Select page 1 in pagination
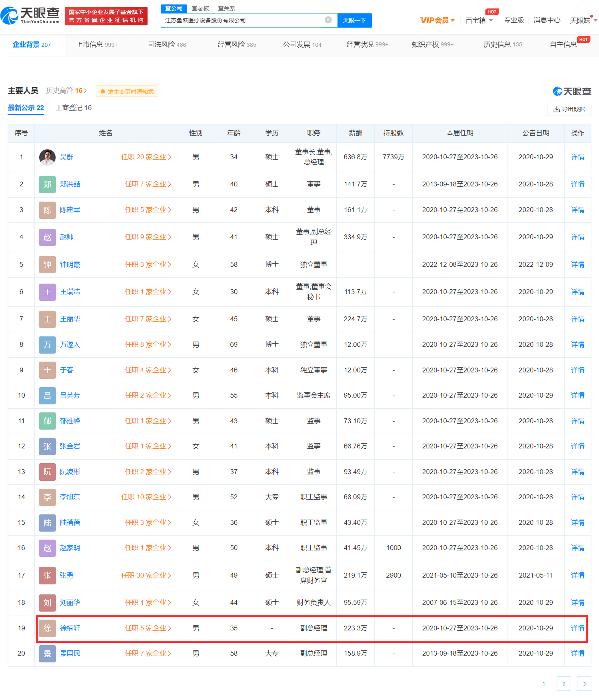Viewport: 599px width, 700px height. click(543, 684)
